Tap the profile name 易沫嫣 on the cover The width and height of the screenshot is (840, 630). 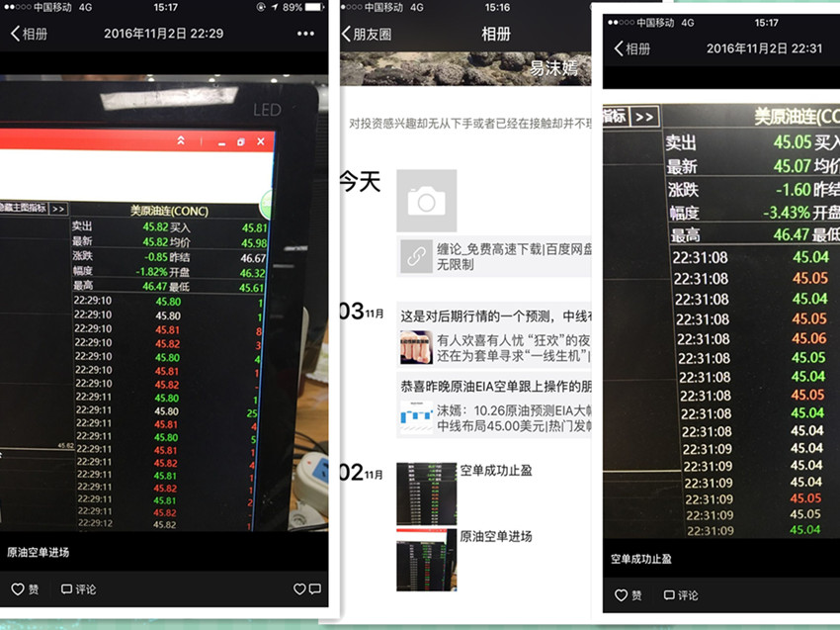[x=554, y=68]
